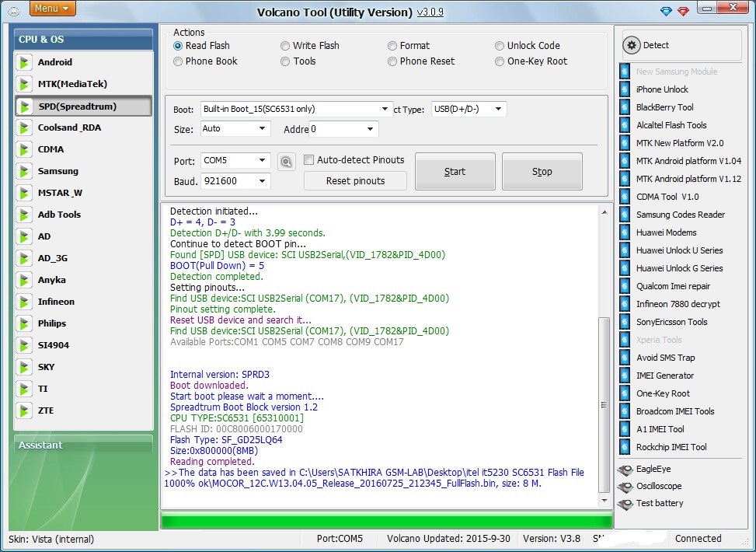Open Rockchip IMEI Tool
Image resolution: width=756 pixels, height=552 pixels.
pos(671,447)
